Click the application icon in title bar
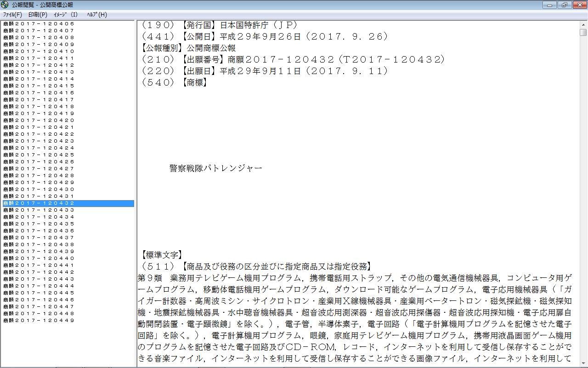Screen dimensions: 588x368 [x=5, y=5]
